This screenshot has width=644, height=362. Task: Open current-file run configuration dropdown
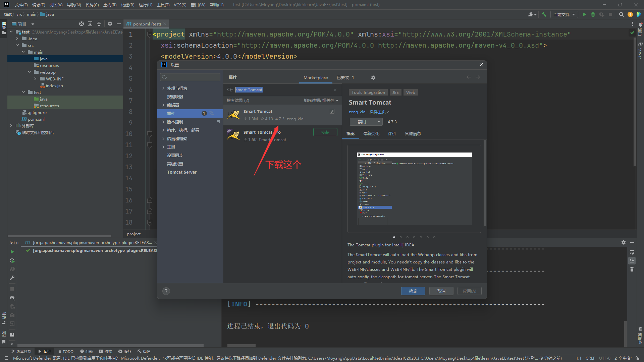(564, 14)
